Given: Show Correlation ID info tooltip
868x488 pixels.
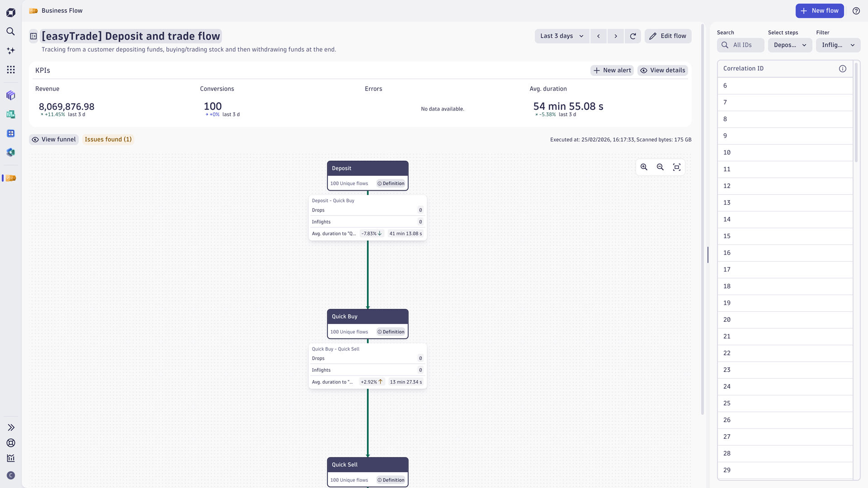Looking at the screenshot, I should click(843, 69).
